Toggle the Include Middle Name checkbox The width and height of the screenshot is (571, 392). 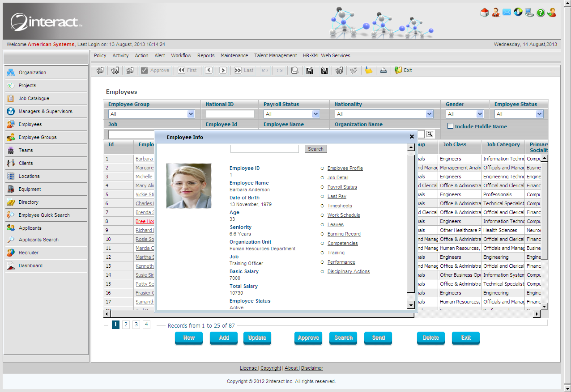451,126
